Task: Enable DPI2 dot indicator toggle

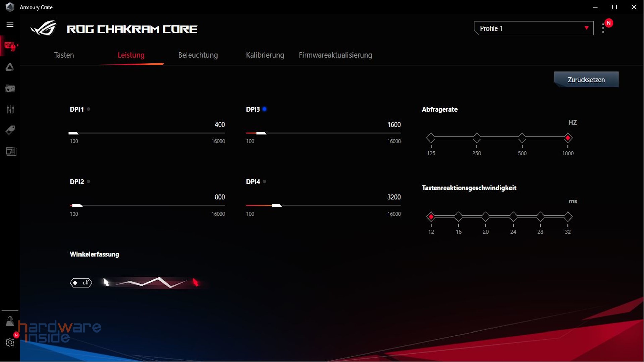Action: coord(88,182)
